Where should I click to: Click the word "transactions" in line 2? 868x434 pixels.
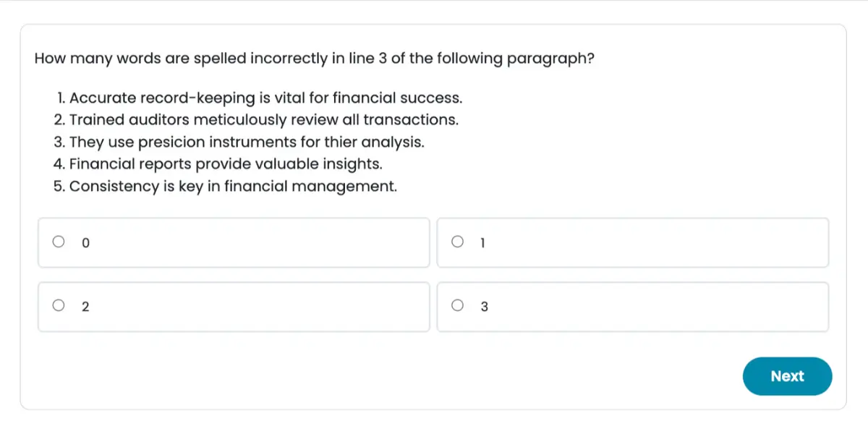tap(410, 119)
